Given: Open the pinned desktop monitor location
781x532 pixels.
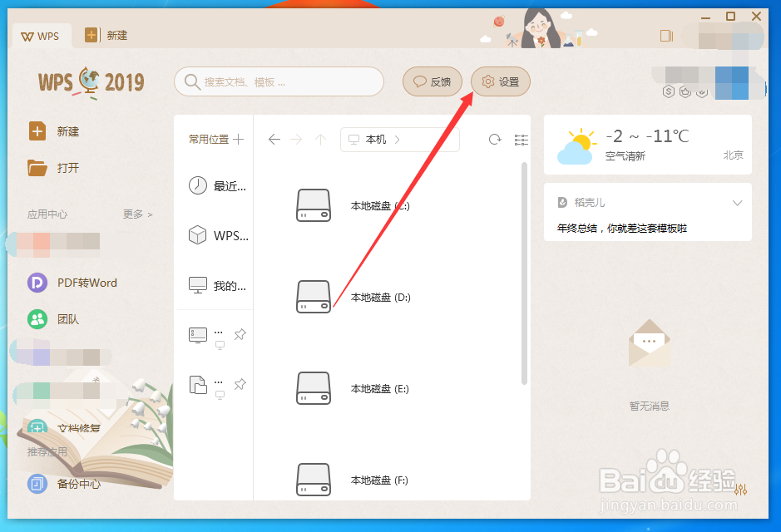Looking at the screenshot, I should pyautogui.click(x=198, y=335).
